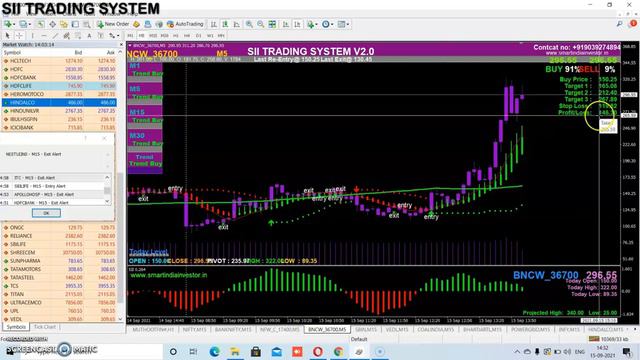Open the Navigator folder-star icon
This screenshot has height=360, width=640.
coord(64,24)
